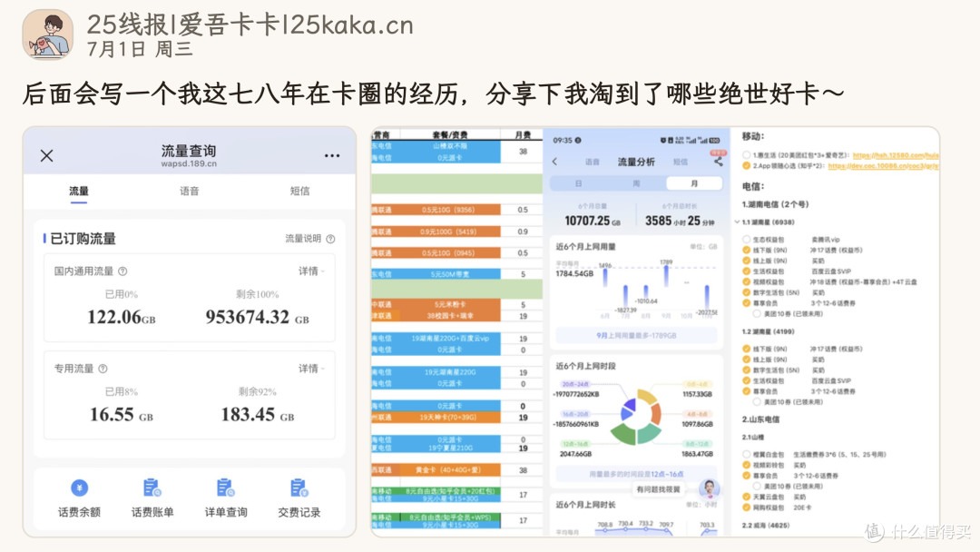980x552 pixels.
Task: Tap the dark green 12点-16点 donut segment
Action: click(622, 434)
